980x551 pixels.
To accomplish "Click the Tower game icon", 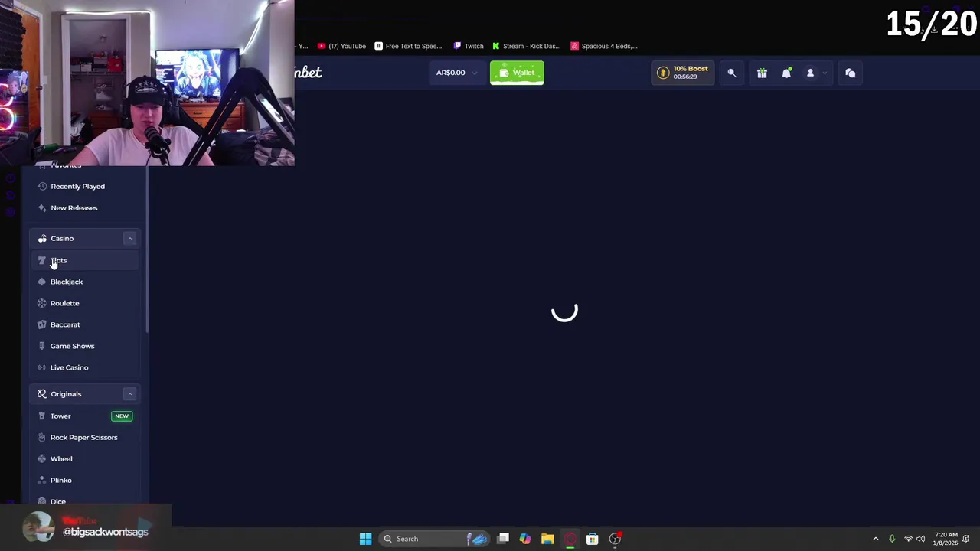I will pos(42,416).
